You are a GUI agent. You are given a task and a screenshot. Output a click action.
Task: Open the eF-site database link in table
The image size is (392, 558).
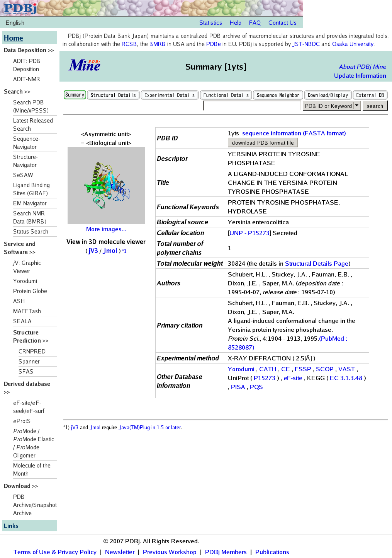[x=293, y=378]
